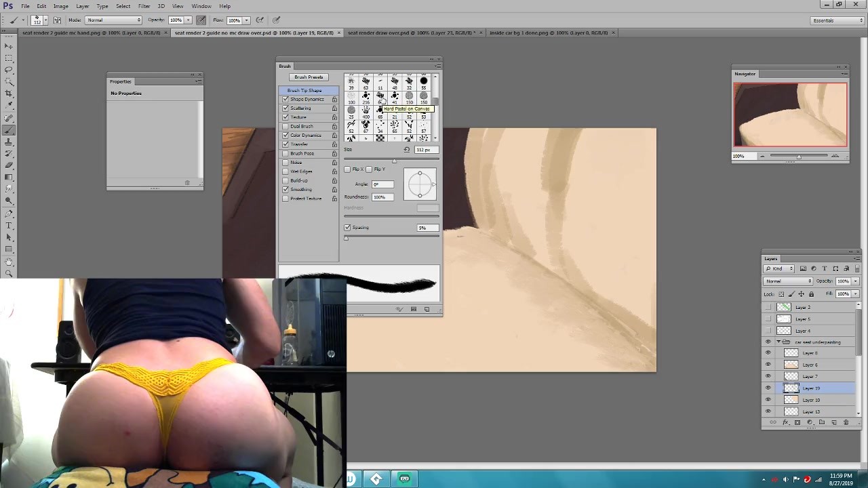This screenshot has height=488, width=868.
Task: Select Brush Tip Shape in Brush panel
Action: [304, 90]
